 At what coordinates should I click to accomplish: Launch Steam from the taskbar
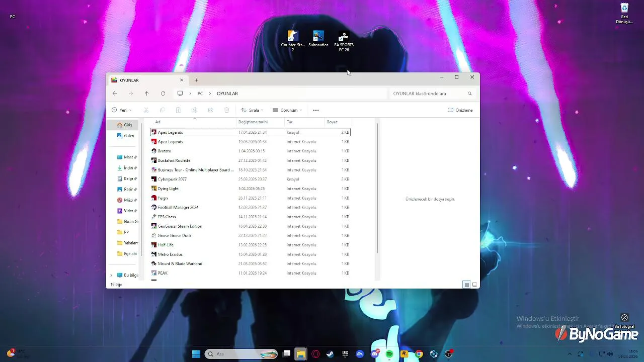coord(330,354)
